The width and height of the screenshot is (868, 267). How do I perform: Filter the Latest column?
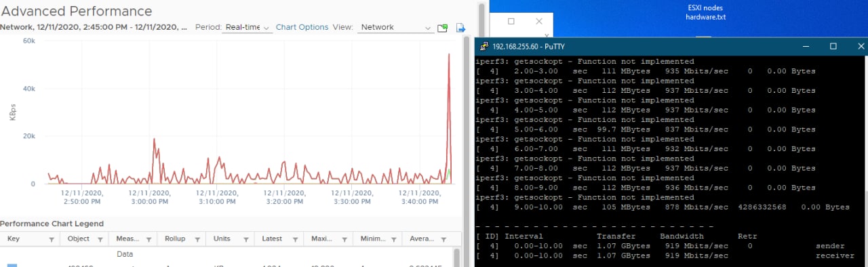(295, 239)
